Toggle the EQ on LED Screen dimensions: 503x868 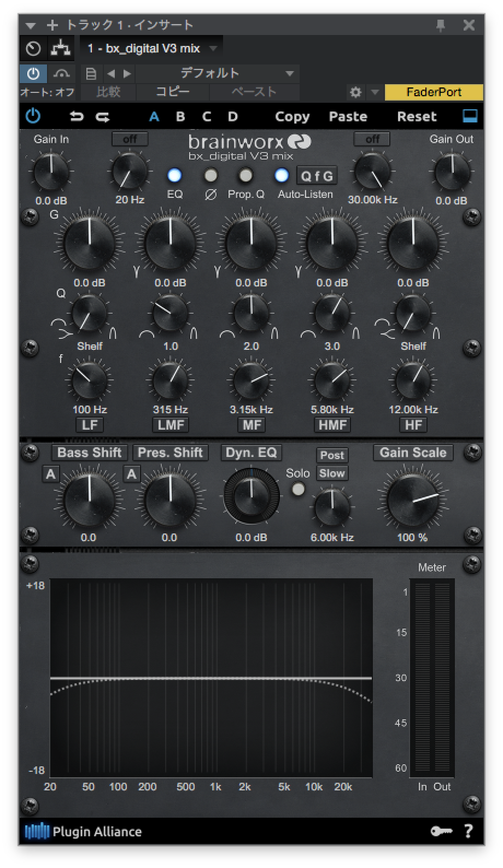[174, 175]
